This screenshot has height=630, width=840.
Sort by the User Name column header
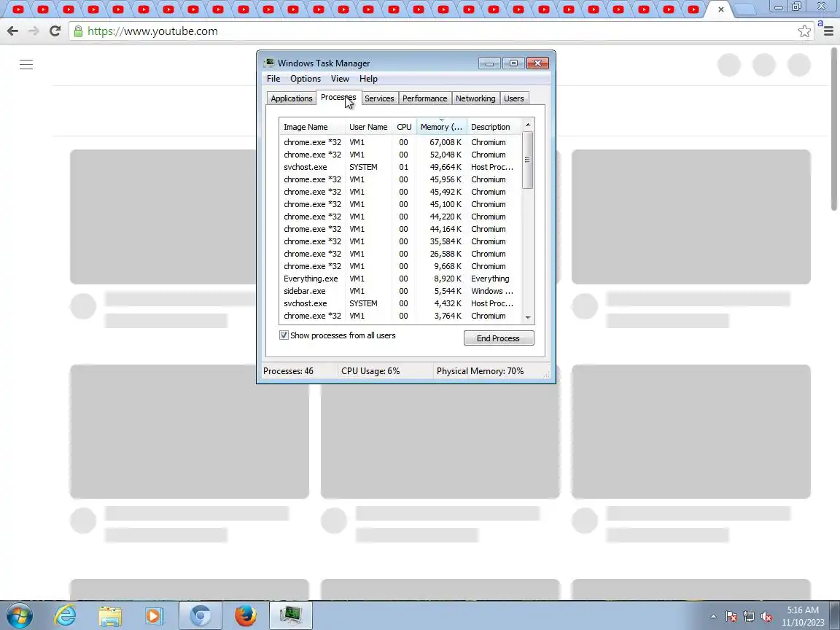368,127
